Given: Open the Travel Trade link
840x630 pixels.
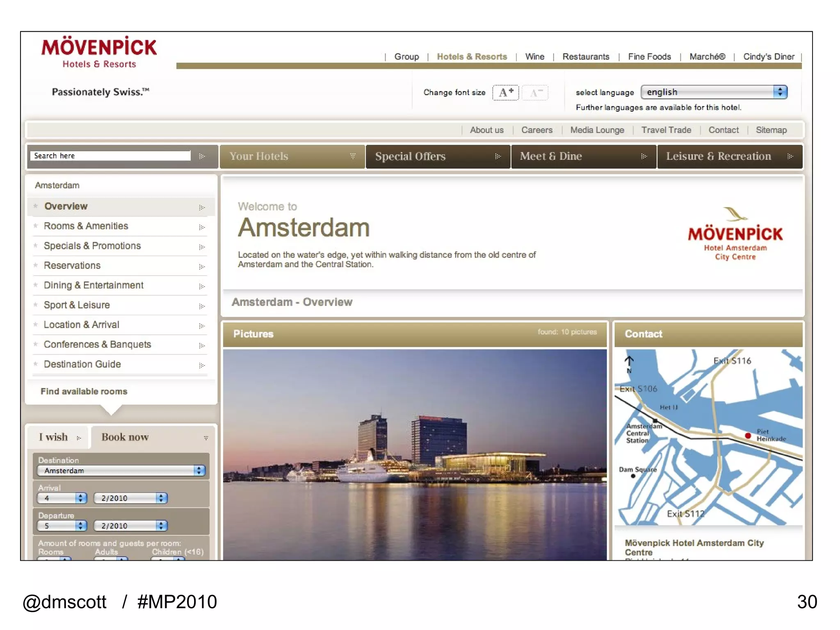Looking at the screenshot, I should coord(666,130).
